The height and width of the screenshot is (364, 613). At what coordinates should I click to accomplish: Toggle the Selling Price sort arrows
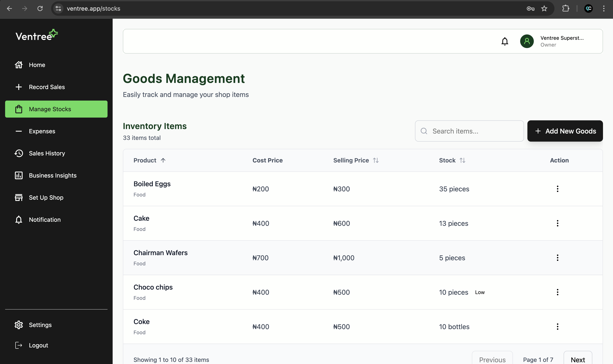(x=376, y=160)
